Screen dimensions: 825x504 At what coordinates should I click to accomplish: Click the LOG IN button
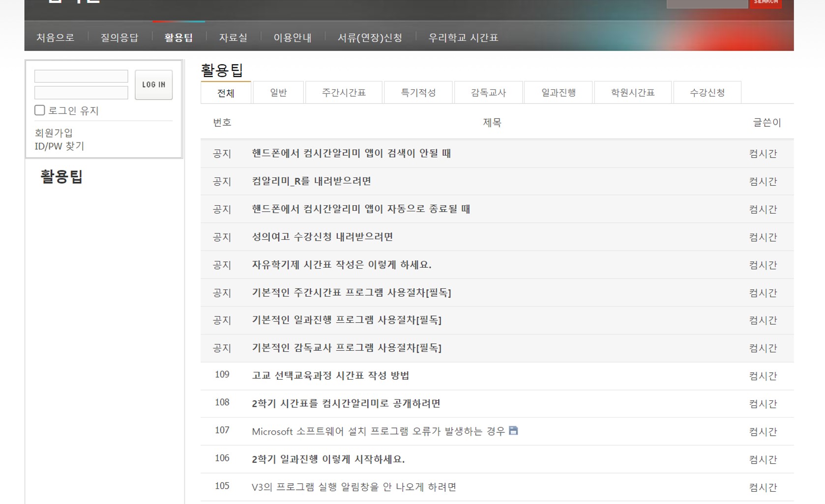pyautogui.click(x=154, y=84)
